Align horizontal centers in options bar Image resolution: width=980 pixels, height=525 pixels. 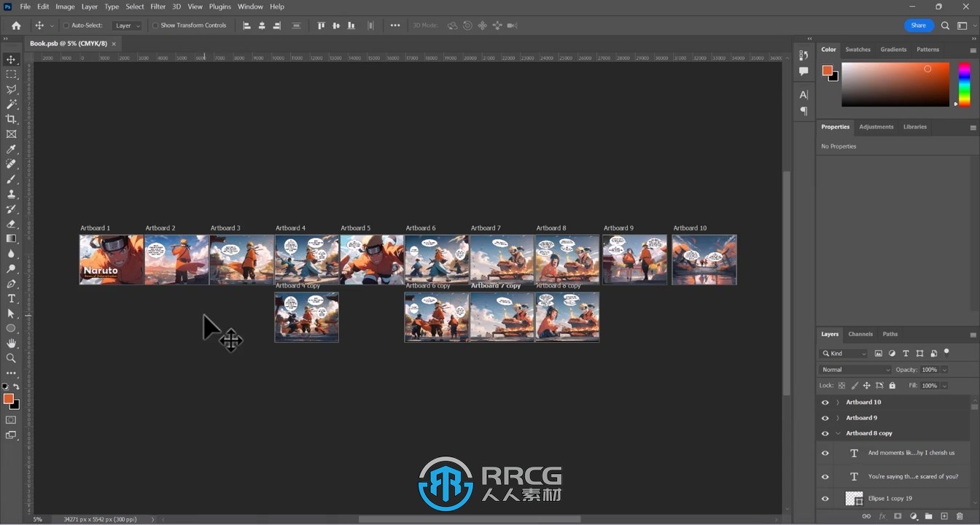(262, 26)
